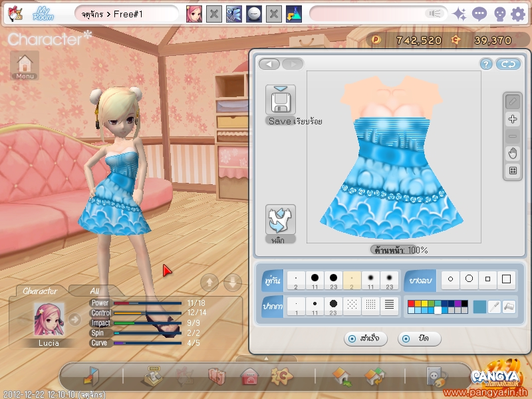
Task: Pick the yellow palette color
Action: (424, 303)
